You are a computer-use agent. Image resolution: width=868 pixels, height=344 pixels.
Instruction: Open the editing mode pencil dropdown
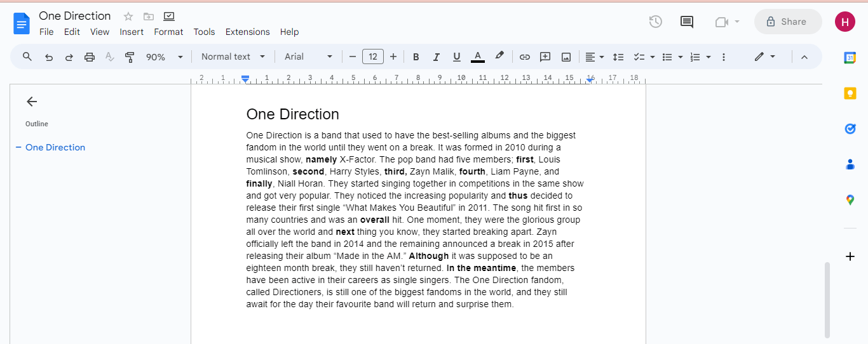(765, 56)
